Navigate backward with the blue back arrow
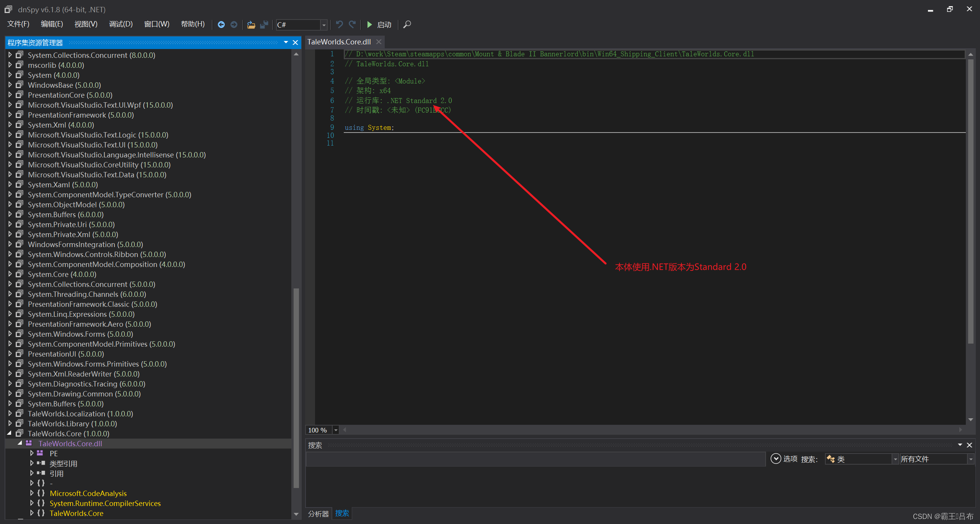The width and height of the screenshot is (980, 524). 221,25
